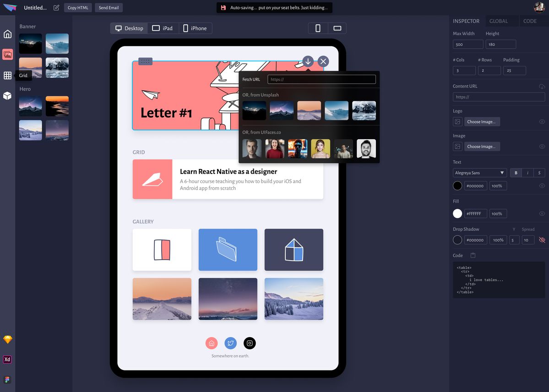Open the Alegreya Sans font dropdown
This screenshot has width=549, height=392.
pos(479,173)
